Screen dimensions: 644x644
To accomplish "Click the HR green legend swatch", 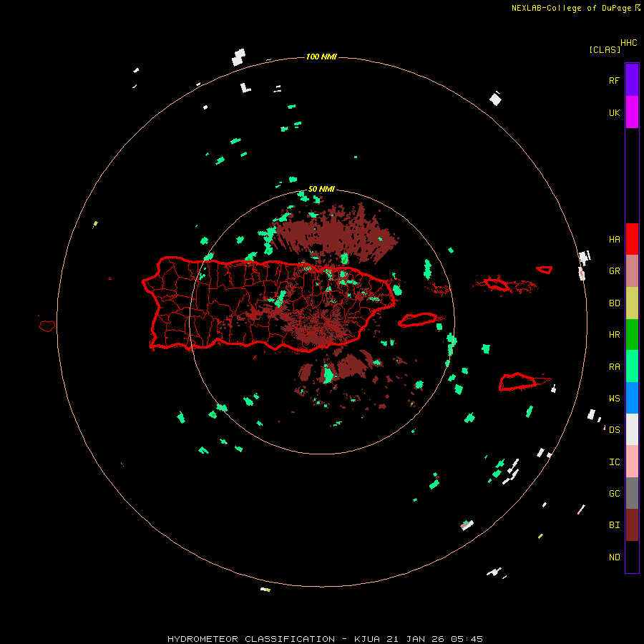I will [x=632, y=335].
